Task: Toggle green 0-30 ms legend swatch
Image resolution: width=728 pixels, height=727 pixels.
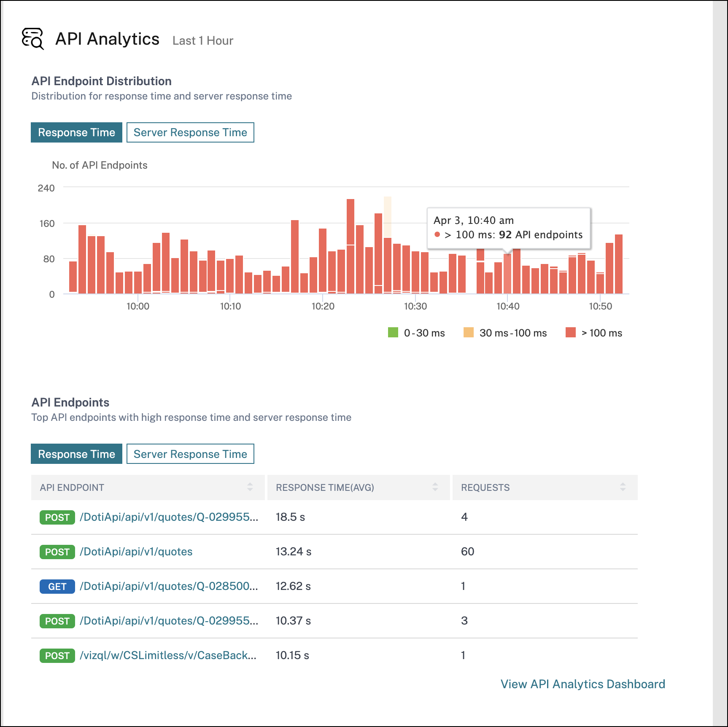Action: click(393, 332)
